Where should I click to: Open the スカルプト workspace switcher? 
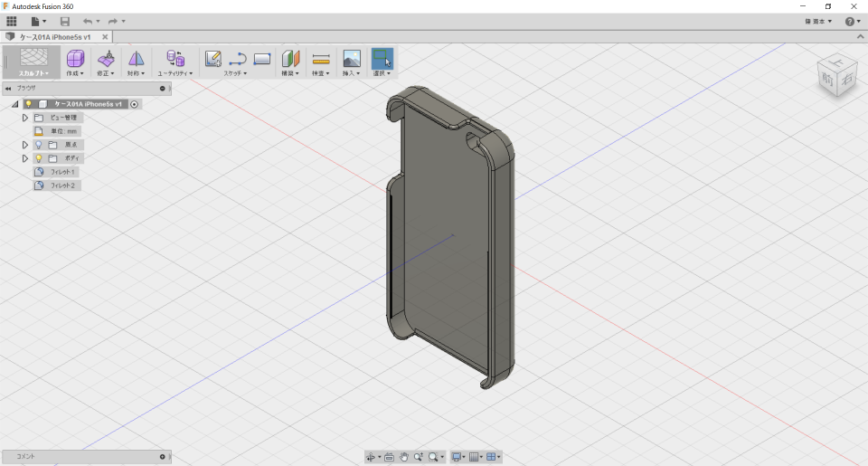33,62
